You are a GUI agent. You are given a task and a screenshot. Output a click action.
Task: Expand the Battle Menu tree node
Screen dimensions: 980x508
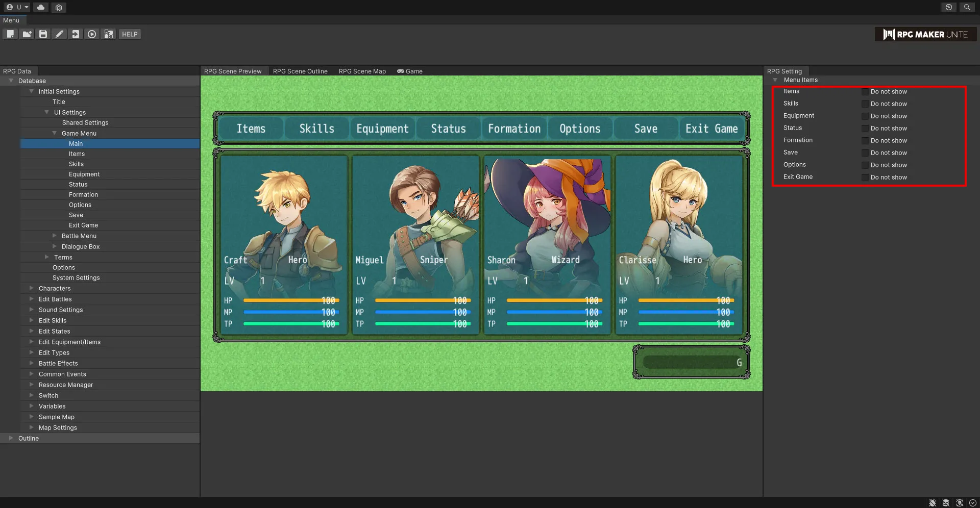point(55,236)
